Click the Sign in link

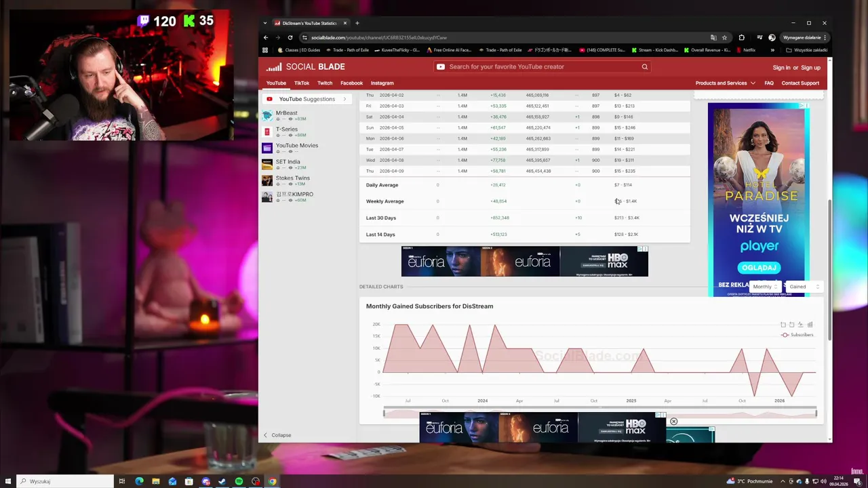pyautogui.click(x=781, y=67)
